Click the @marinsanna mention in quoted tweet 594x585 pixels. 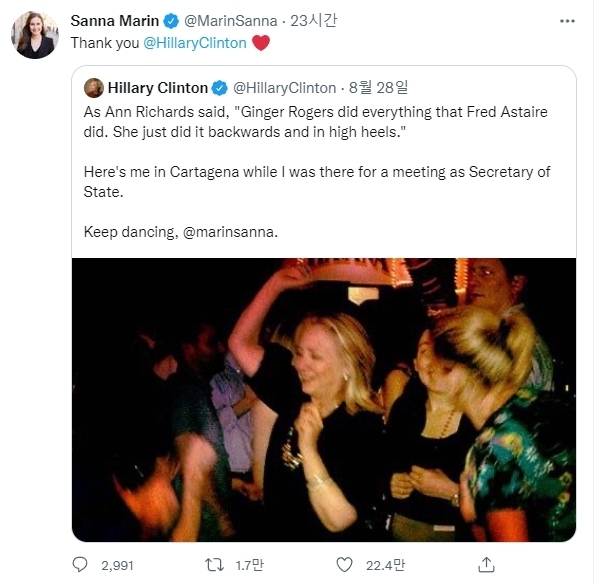coord(230,232)
